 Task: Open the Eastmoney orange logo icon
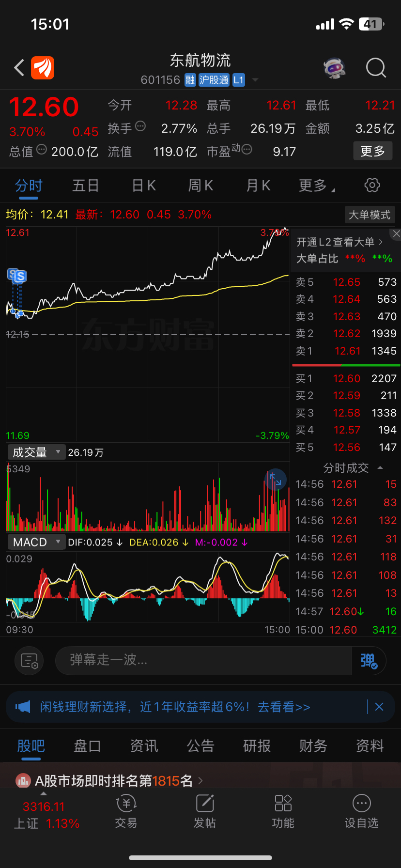click(43, 68)
